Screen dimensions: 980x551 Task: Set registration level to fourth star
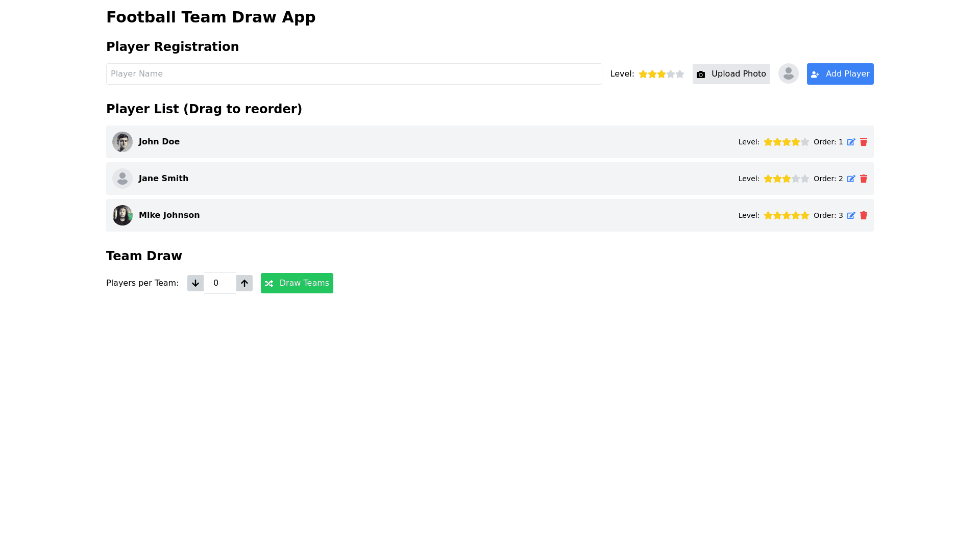[671, 74]
